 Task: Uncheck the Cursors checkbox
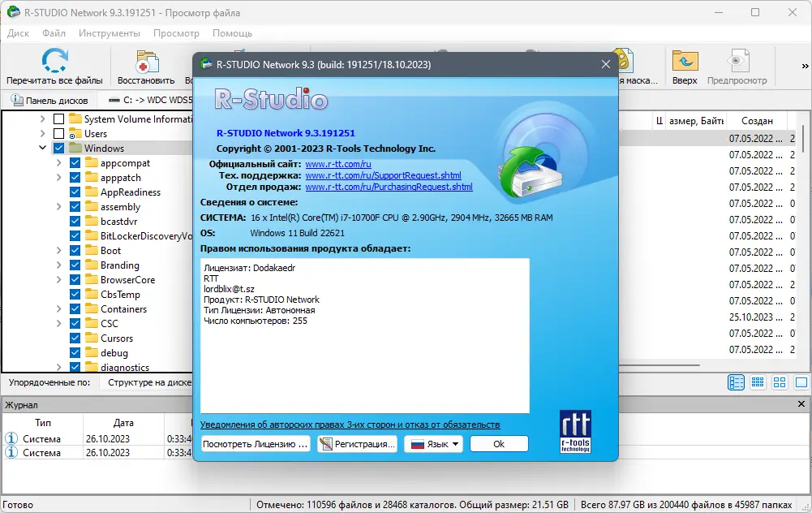tap(75, 338)
